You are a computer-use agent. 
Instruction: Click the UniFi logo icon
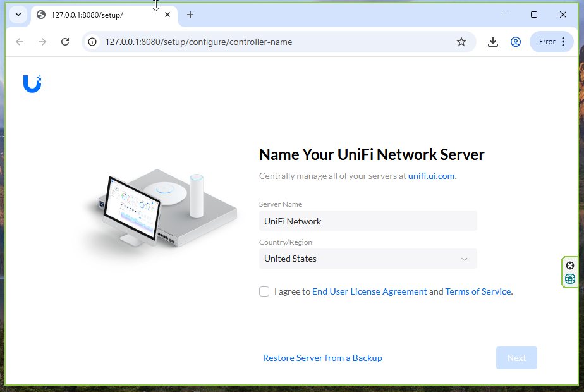coord(32,83)
